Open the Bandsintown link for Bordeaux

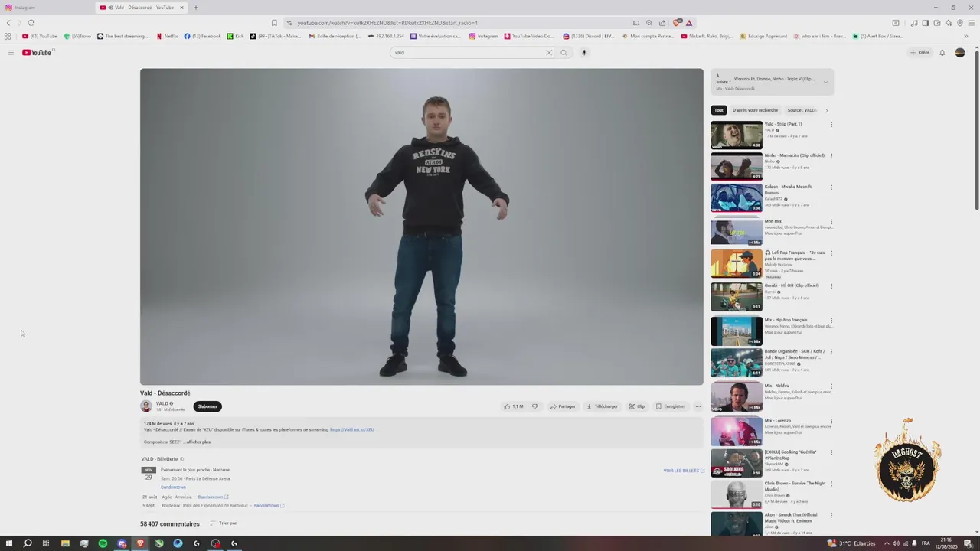click(269, 506)
